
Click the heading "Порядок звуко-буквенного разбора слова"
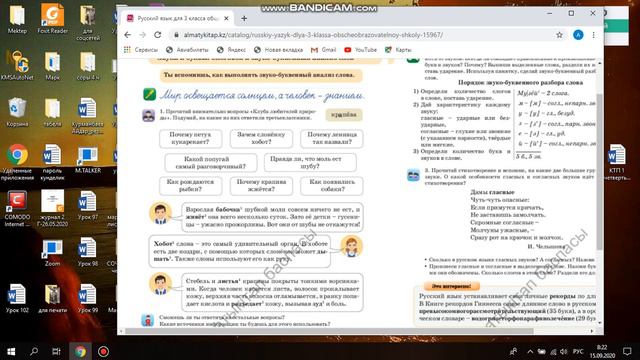pos(520,82)
